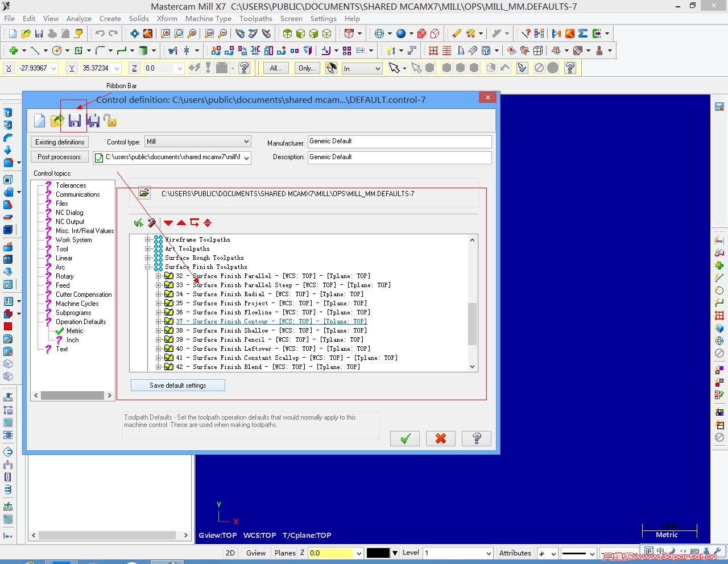Click the Save icon in Control definition dialog
The height and width of the screenshot is (564, 728).
coord(75,121)
